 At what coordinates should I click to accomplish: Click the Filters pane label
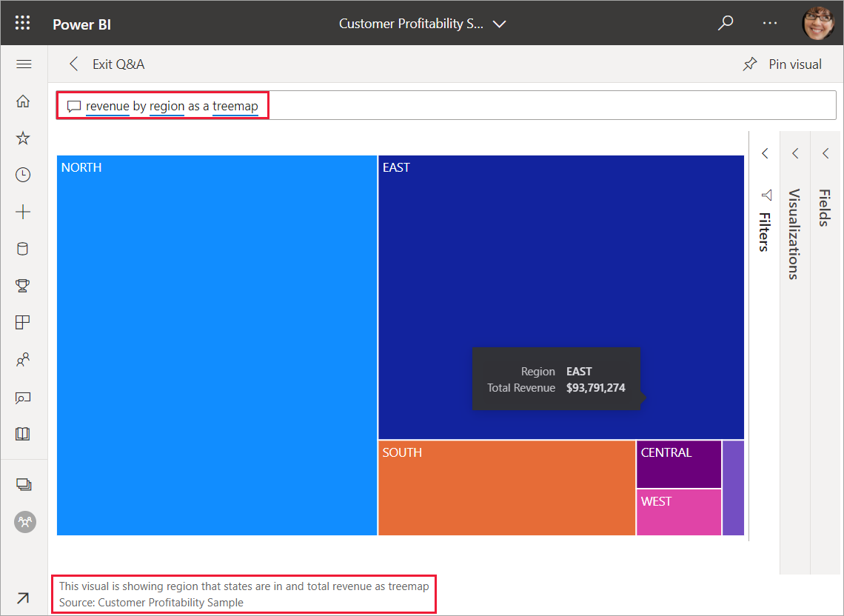(x=764, y=232)
